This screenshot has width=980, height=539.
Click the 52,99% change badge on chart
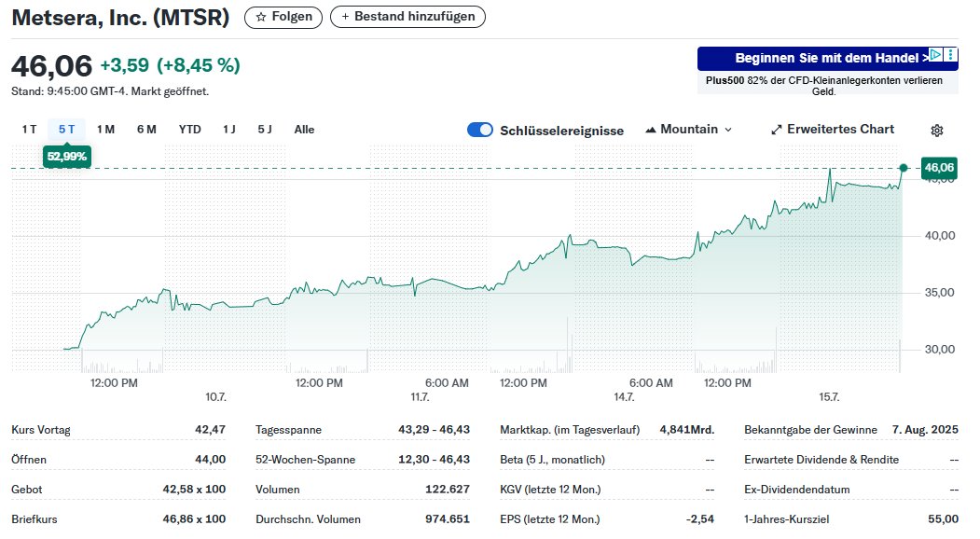[x=67, y=157]
